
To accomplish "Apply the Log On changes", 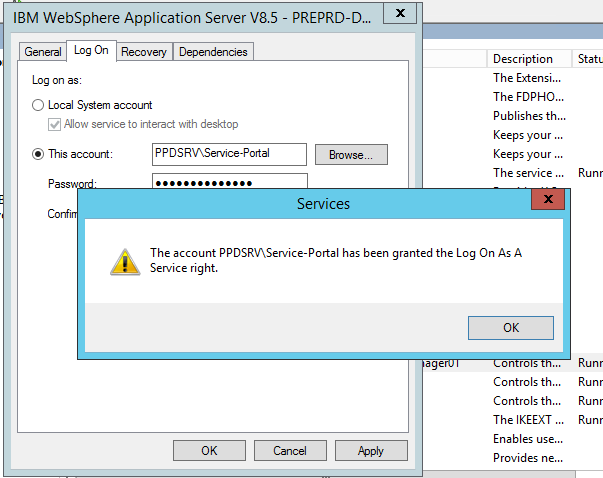I will click(371, 451).
